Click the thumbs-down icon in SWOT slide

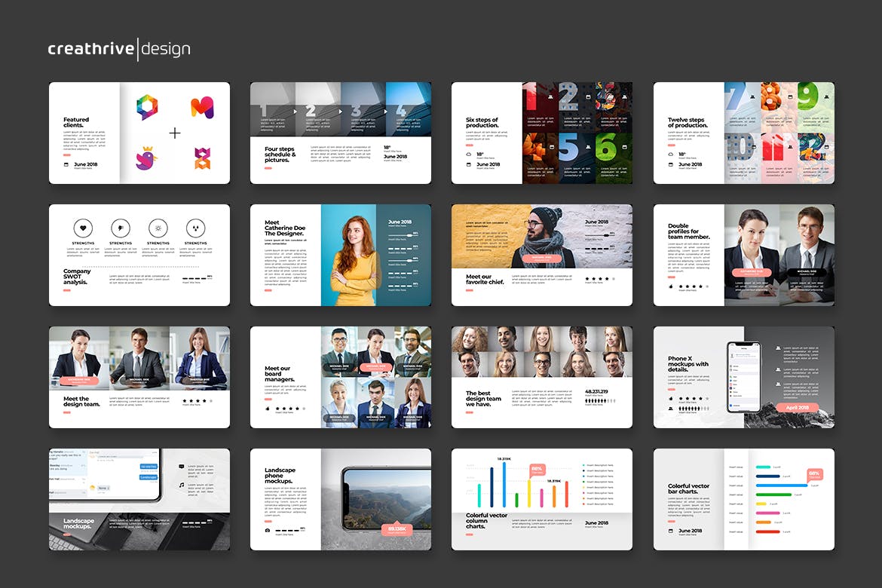[x=121, y=228]
